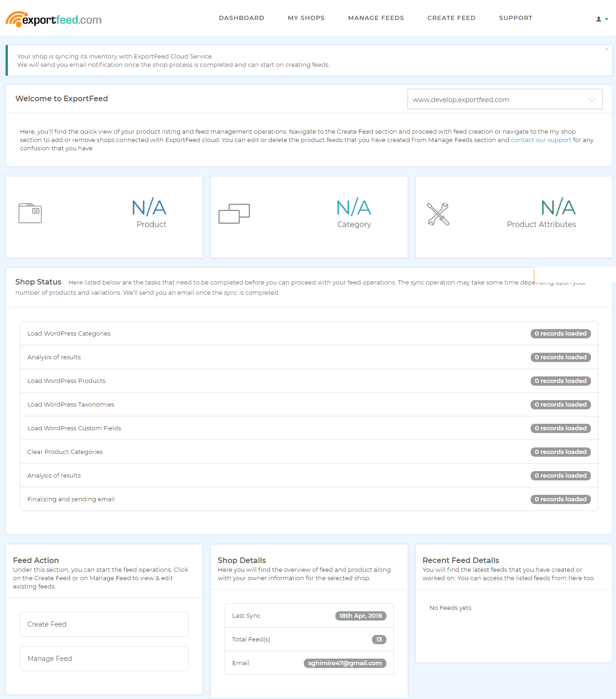616x699 pixels.
Task: Click the Product Attributes tools icon
Action: [x=438, y=214]
